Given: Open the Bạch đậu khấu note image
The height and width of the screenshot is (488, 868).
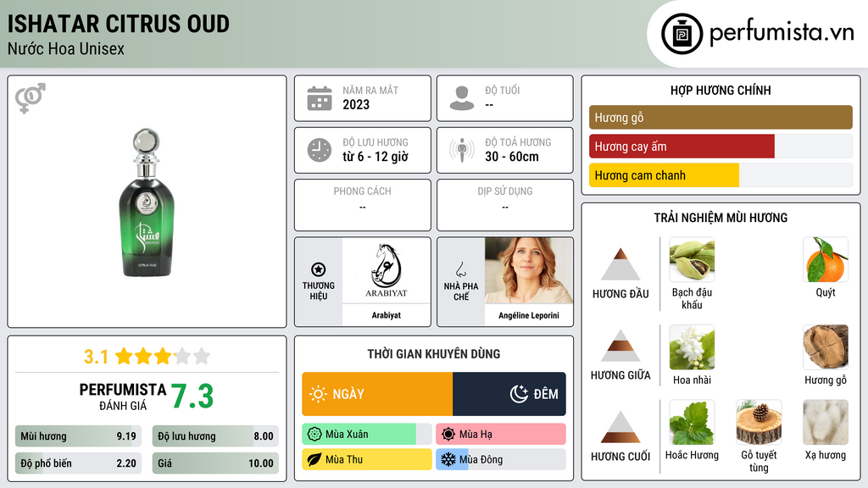Looking at the screenshot, I should (692, 259).
